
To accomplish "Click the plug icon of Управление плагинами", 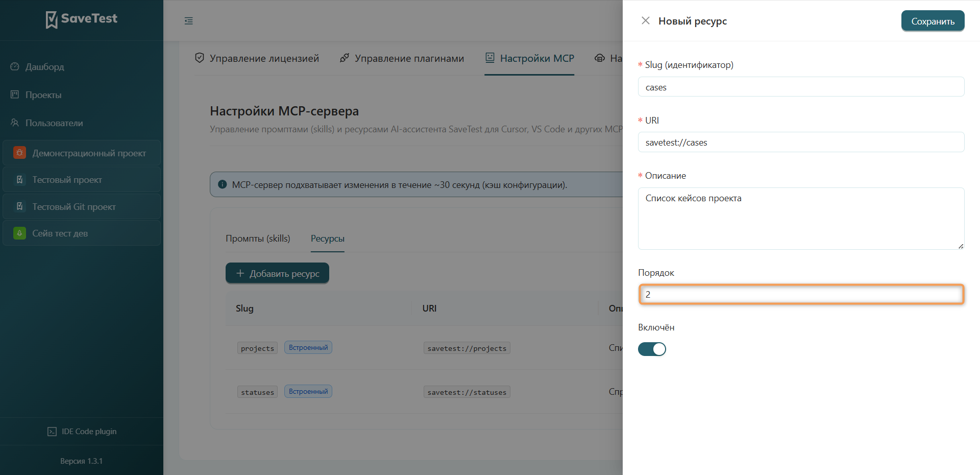I will 345,58.
